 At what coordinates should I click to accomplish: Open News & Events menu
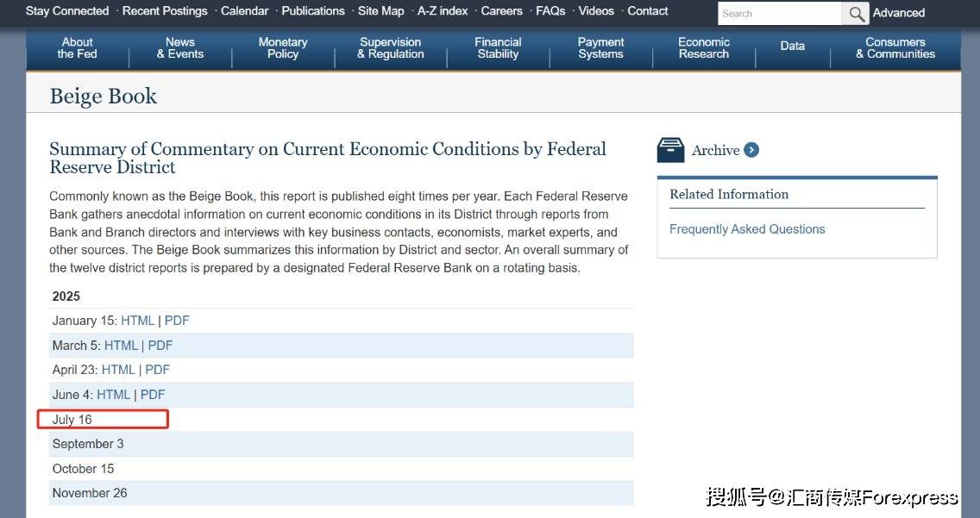click(180, 48)
